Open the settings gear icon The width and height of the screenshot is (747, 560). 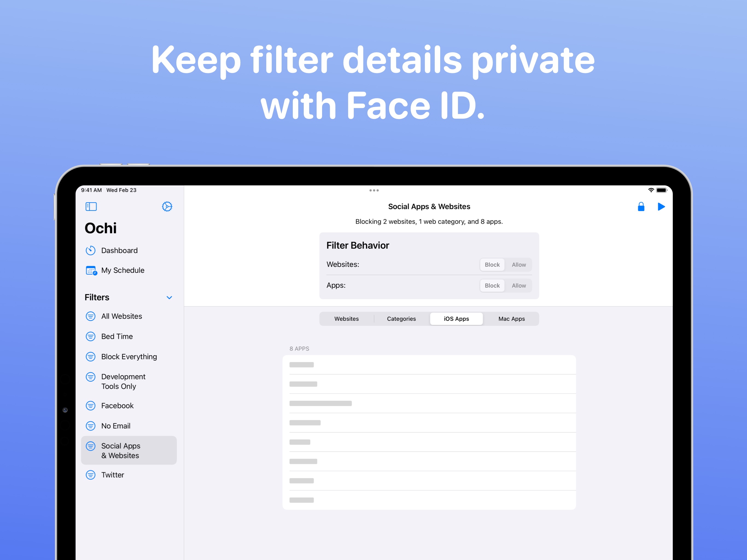point(167,206)
